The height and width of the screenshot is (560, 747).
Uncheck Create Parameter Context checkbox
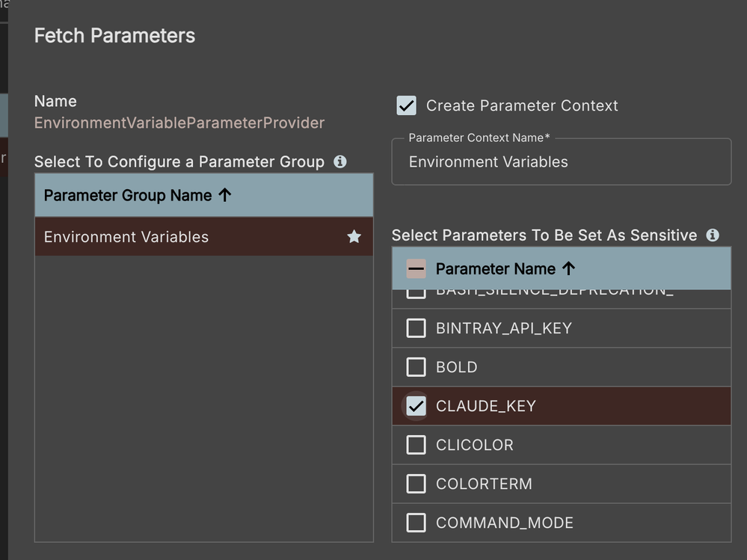pos(406,105)
